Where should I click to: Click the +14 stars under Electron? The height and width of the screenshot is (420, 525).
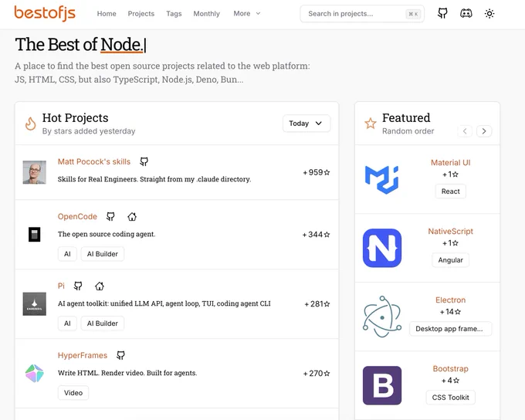click(450, 312)
